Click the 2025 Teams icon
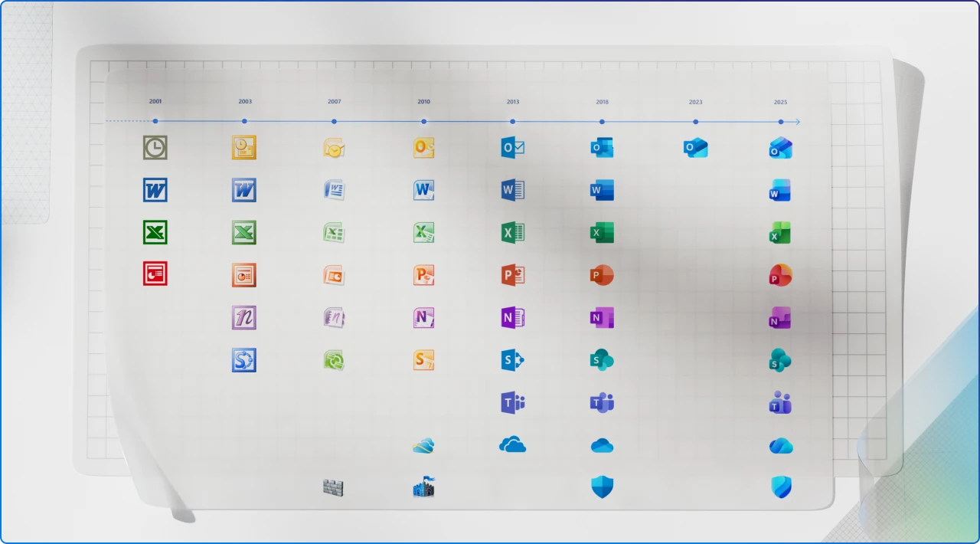 (x=780, y=402)
